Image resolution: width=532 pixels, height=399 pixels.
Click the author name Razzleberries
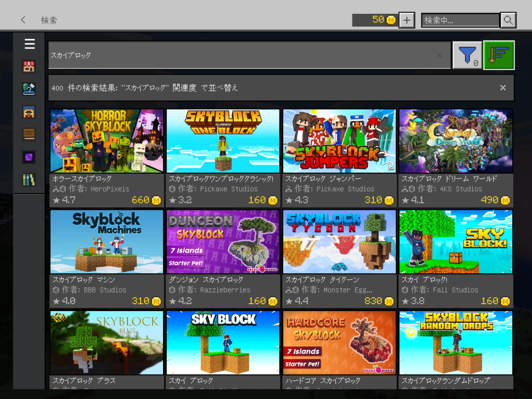[x=225, y=290]
